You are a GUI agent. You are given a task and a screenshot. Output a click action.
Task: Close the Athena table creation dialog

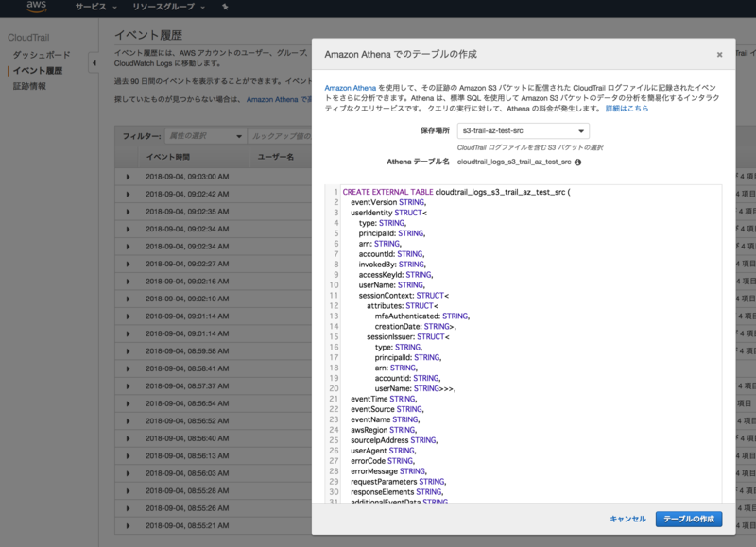(x=719, y=55)
